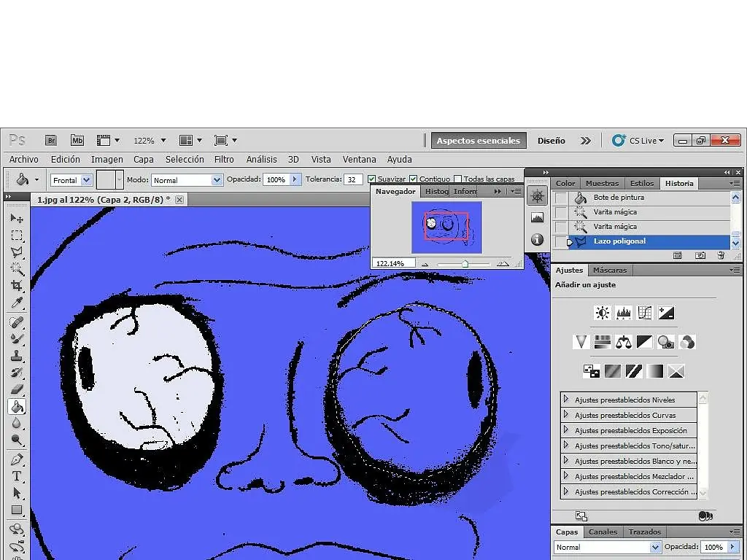
Task: Switch to the Diseño workspace
Action: [551, 141]
